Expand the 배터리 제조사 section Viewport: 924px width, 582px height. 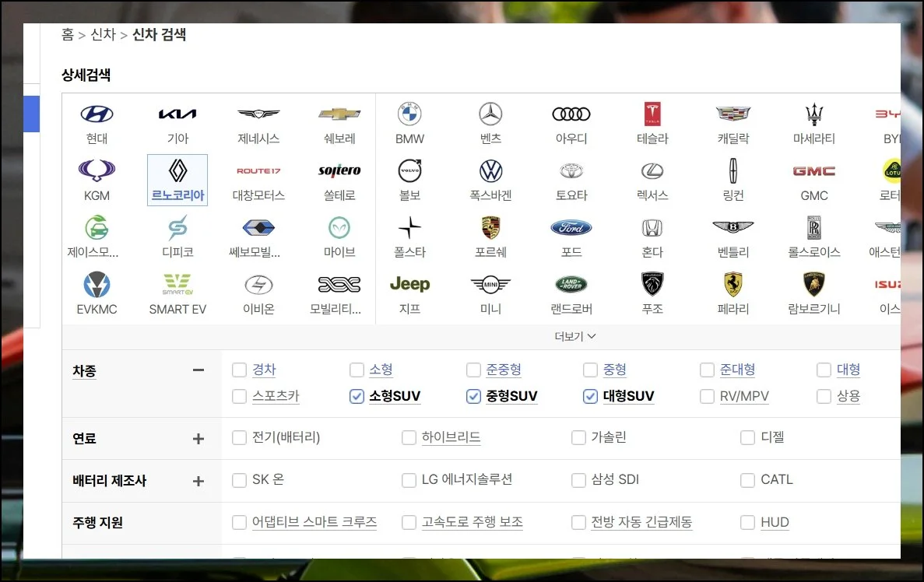coord(199,481)
